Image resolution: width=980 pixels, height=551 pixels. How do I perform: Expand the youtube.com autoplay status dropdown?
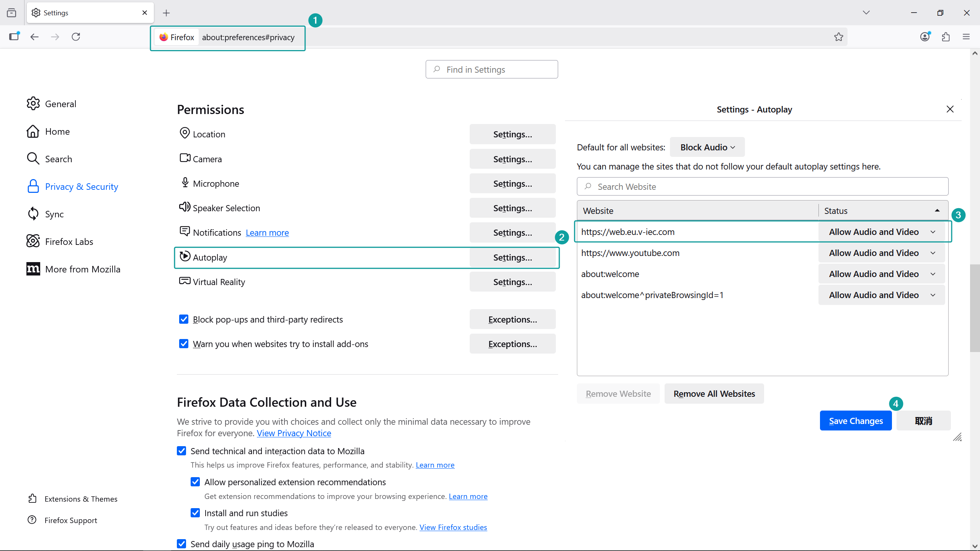[881, 253]
